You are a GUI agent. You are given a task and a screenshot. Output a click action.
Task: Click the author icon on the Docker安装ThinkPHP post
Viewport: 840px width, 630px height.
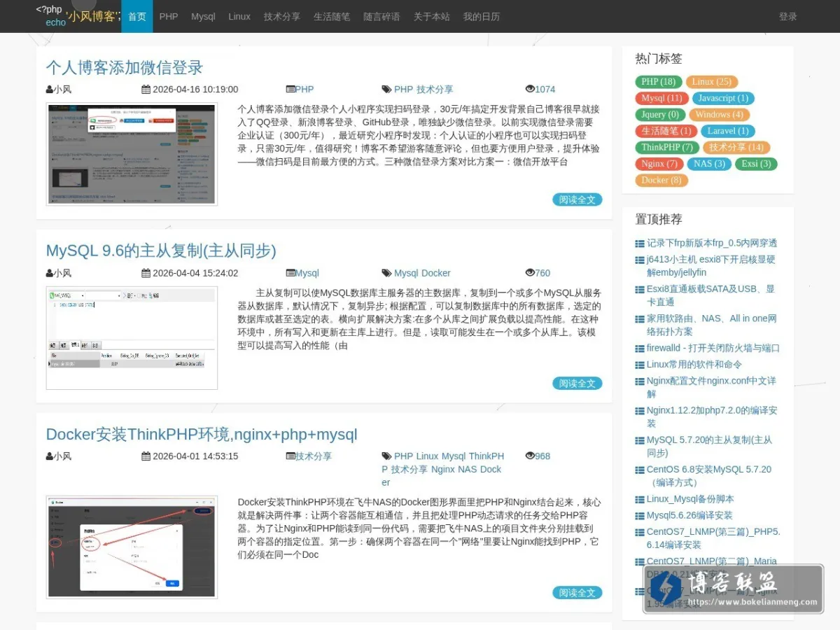click(50, 456)
